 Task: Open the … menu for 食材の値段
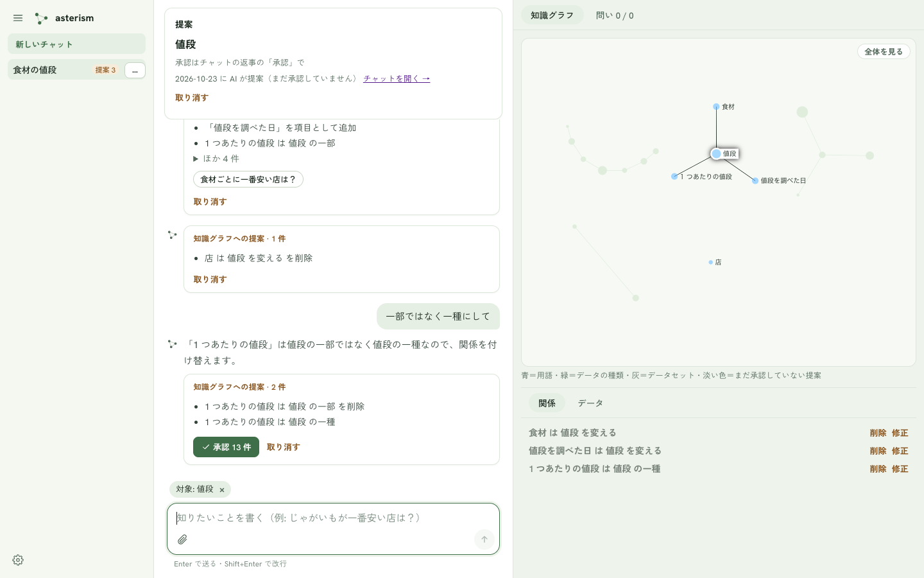[x=135, y=70]
